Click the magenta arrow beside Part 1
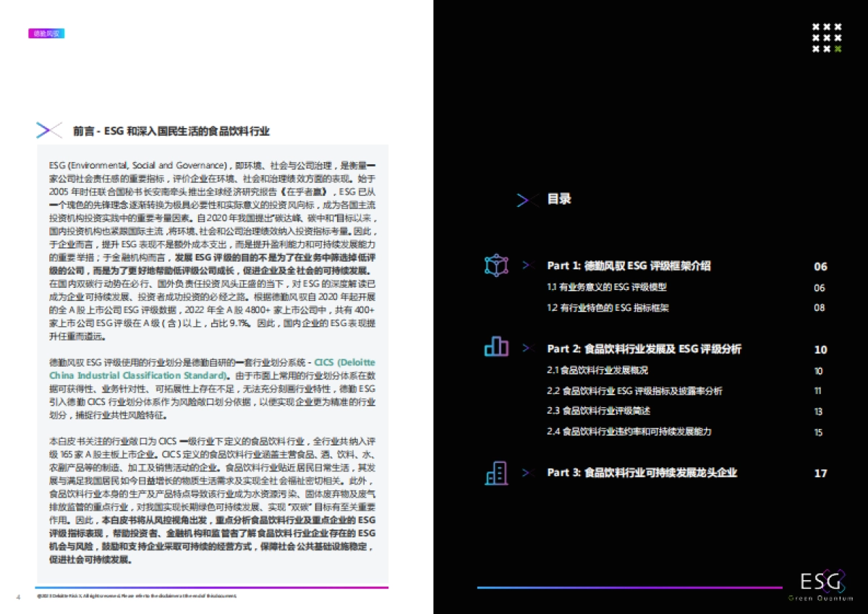 [527, 266]
